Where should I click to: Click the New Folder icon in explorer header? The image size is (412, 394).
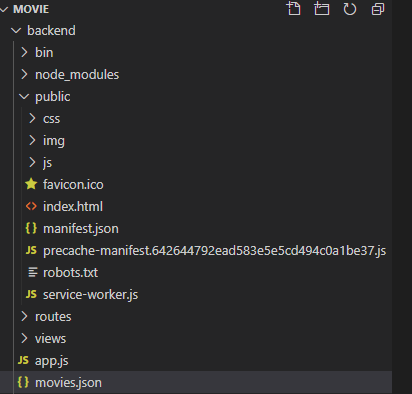coord(322,9)
